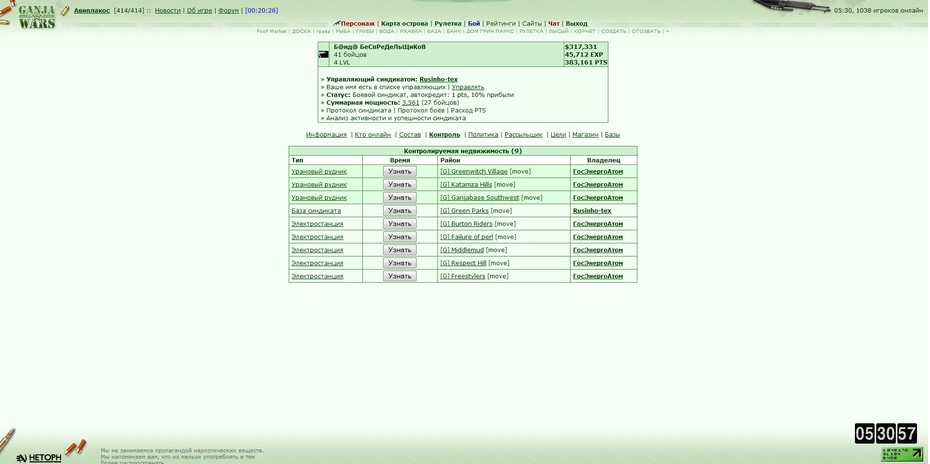Switch to the Информация tab

326,135
